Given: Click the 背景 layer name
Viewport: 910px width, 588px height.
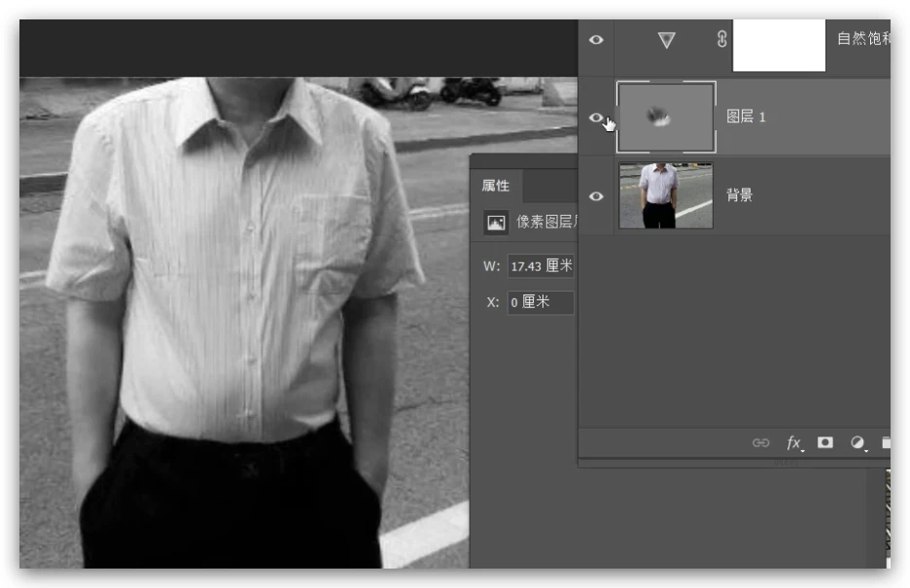Looking at the screenshot, I should (740, 196).
